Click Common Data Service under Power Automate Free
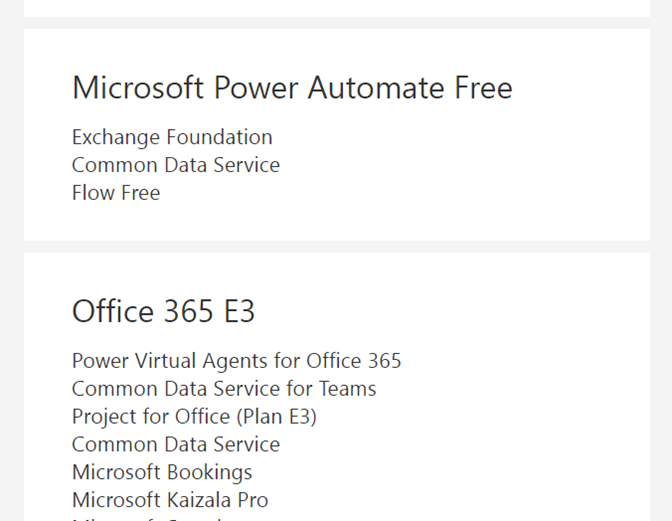 click(x=176, y=165)
